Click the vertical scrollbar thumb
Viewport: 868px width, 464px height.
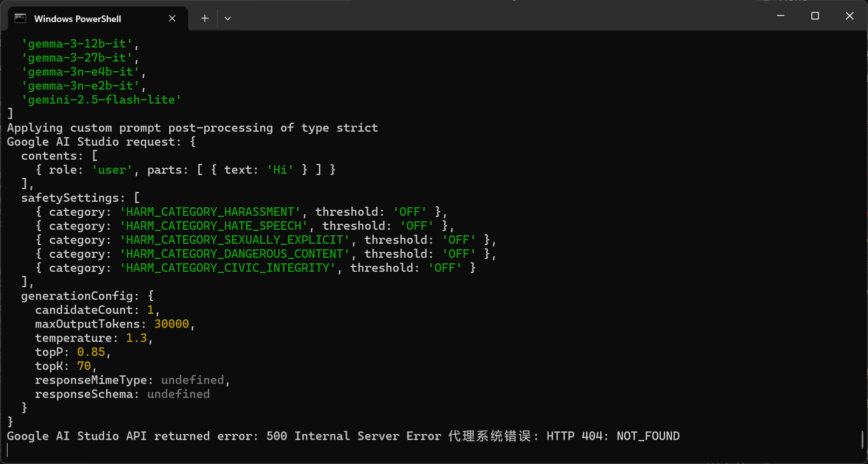click(x=862, y=439)
